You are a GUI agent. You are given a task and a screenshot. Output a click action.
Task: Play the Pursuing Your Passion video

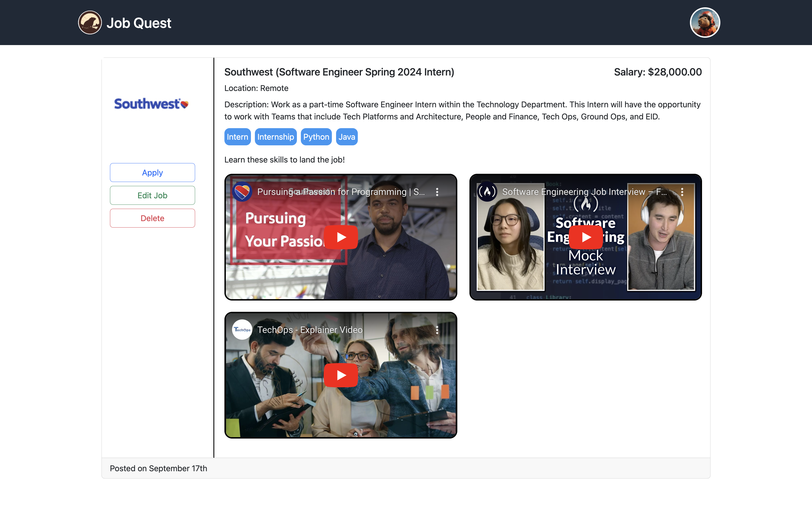(341, 237)
